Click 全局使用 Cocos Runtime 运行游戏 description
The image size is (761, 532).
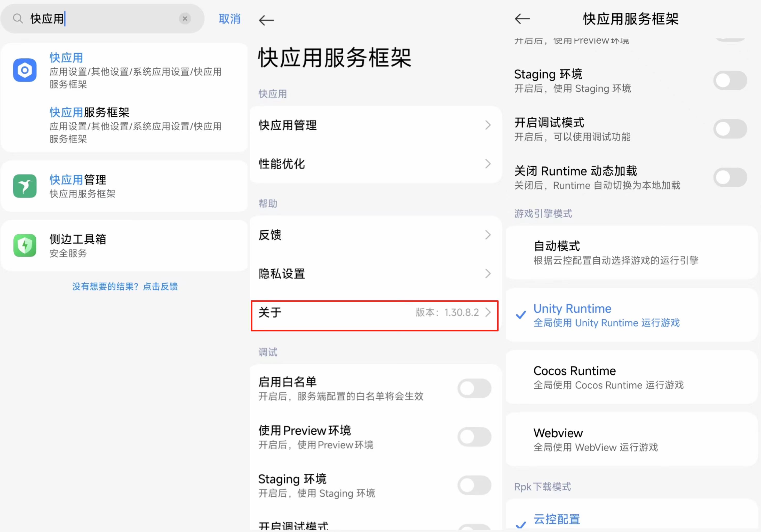(608, 385)
